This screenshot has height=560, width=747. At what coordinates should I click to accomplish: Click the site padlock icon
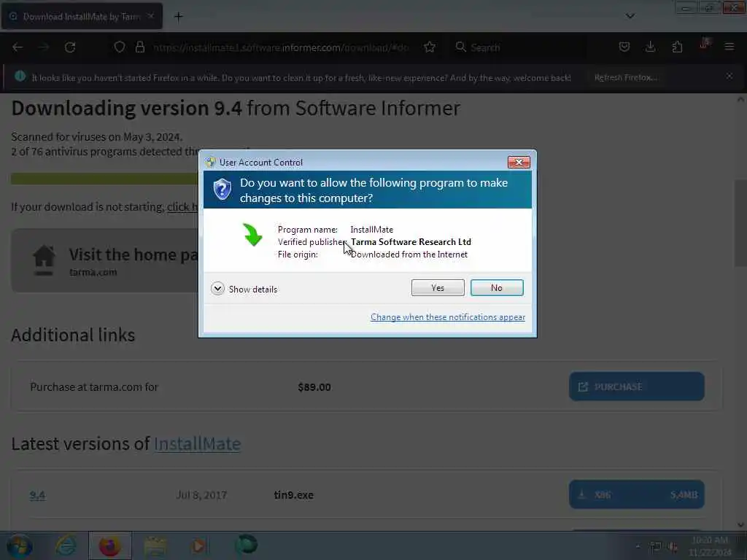pos(139,47)
